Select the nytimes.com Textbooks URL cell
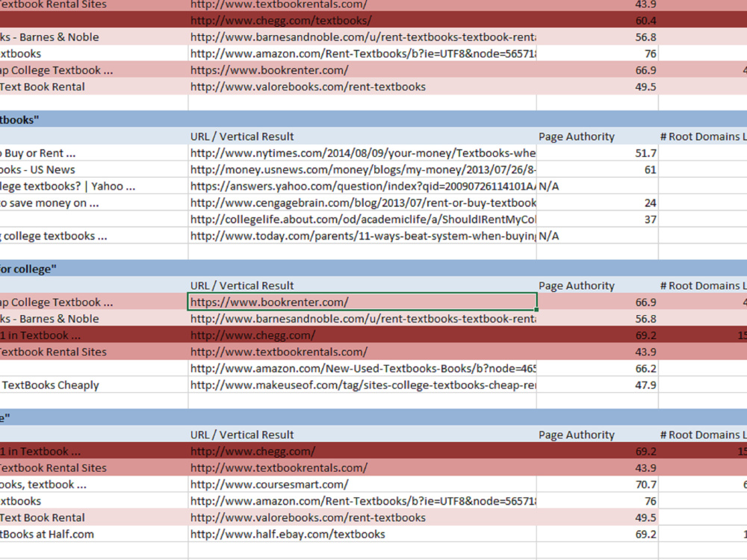Screen dimensions: 747x560 coord(362,153)
